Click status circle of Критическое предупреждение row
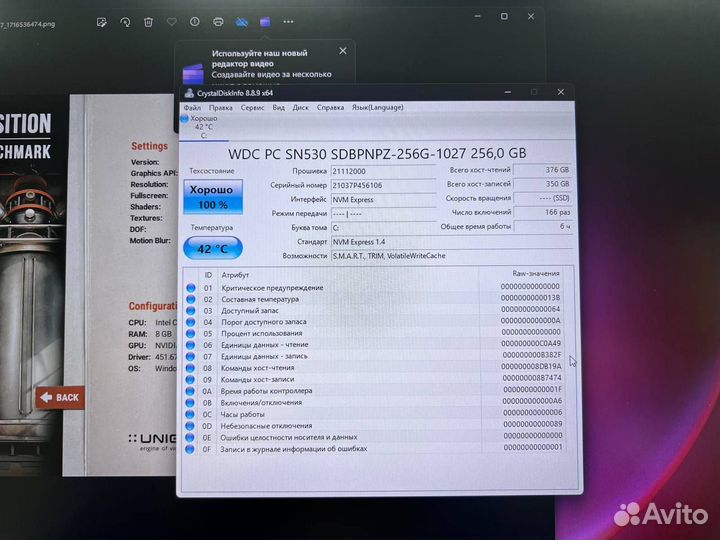 point(191,288)
